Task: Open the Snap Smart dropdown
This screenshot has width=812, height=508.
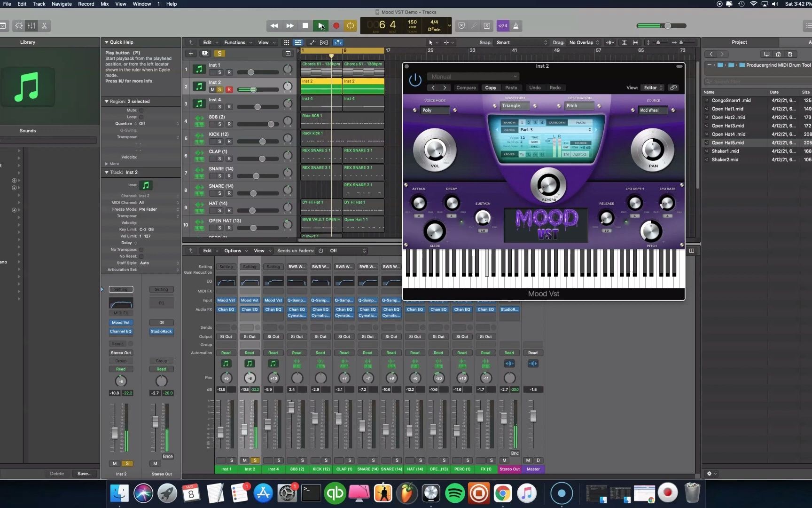Action: 522,42
